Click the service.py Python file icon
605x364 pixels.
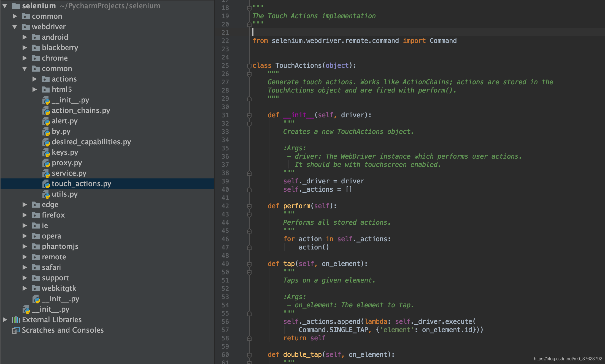point(46,173)
